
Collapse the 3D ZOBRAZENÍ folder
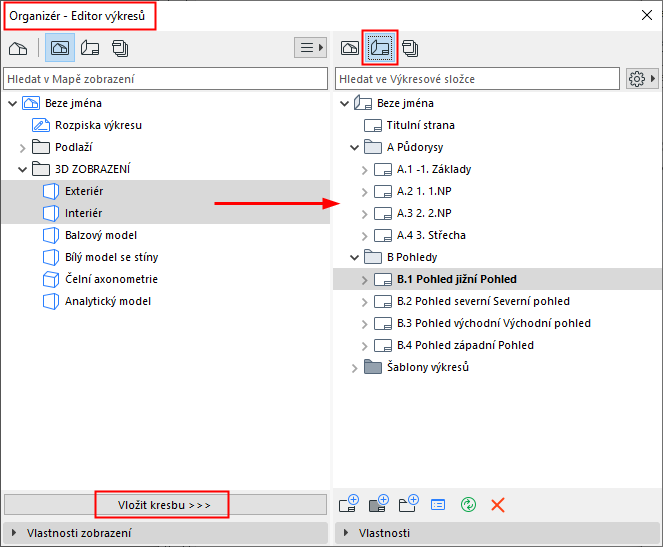22,170
